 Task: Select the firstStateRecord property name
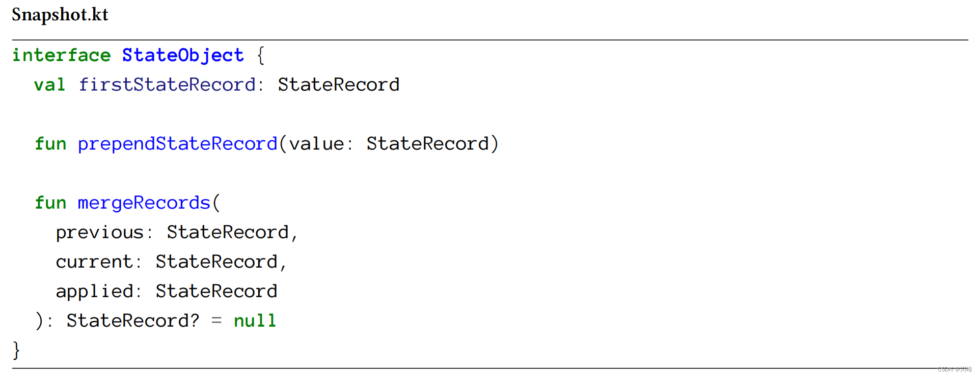click(167, 84)
